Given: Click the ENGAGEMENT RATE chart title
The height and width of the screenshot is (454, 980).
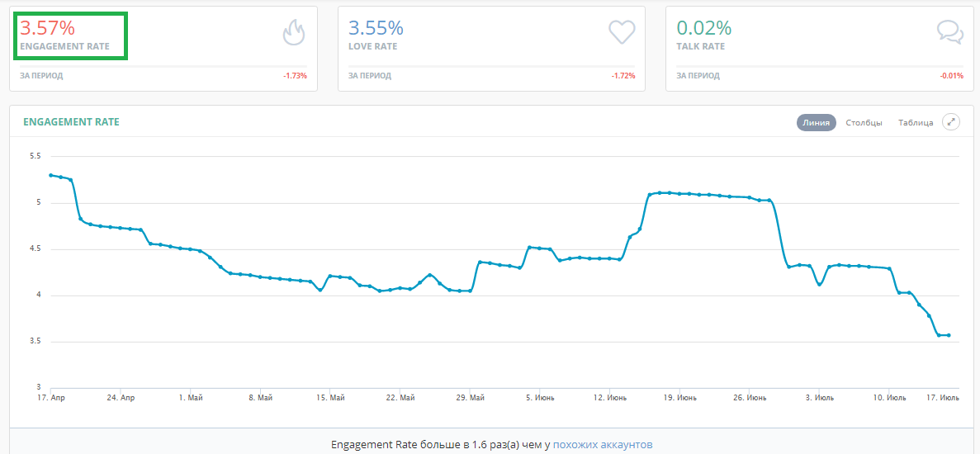Looking at the screenshot, I should click(71, 122).
